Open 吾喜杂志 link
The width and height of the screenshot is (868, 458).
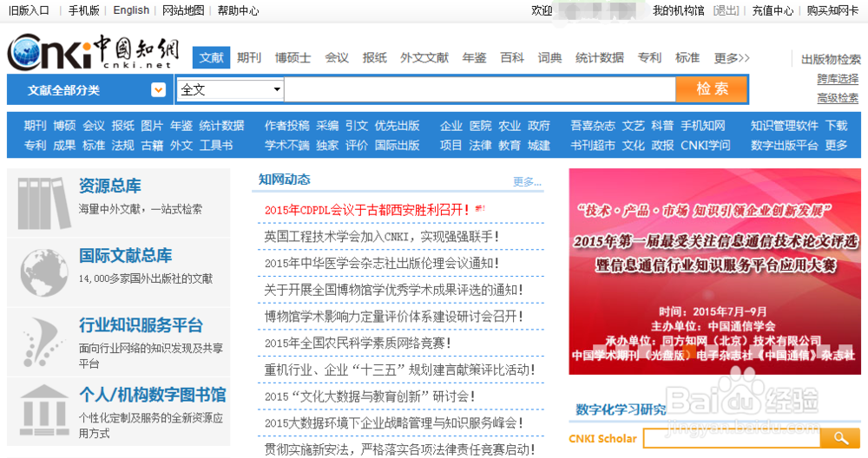593,126
